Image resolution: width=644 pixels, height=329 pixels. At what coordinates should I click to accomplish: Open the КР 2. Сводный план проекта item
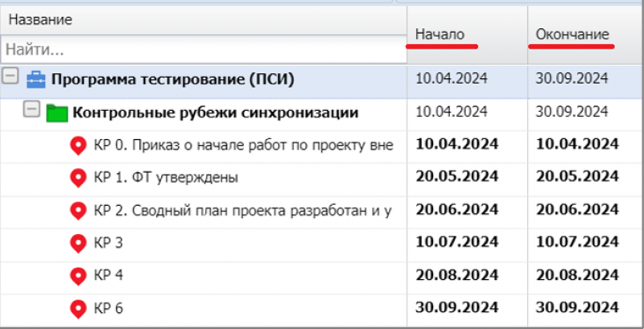pyautogui.click(x=242, y=211)
